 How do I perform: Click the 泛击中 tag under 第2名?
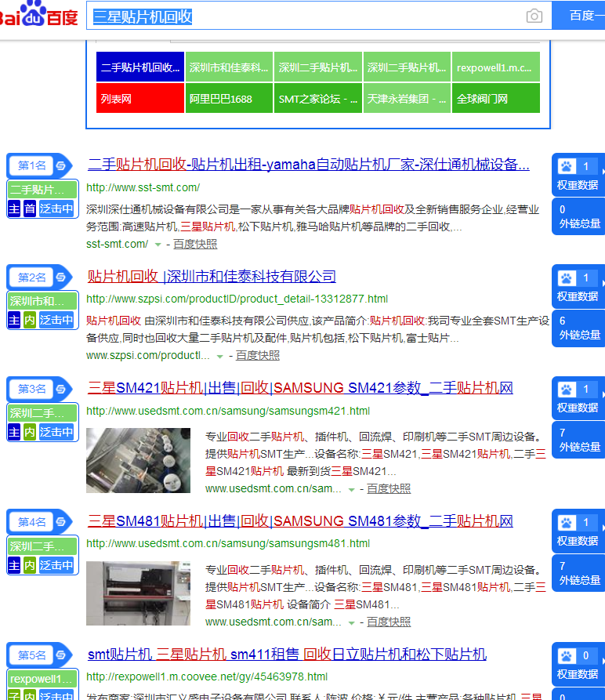point(56,320)
